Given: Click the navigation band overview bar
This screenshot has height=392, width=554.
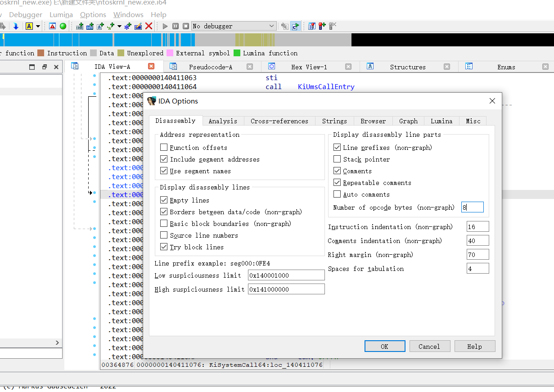Looking at the screenshot, I should click(277, 40).
